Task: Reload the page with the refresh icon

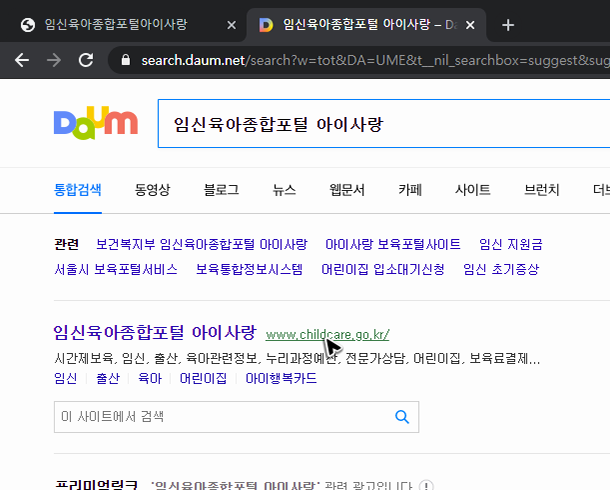Action: [x=86, y=60]
